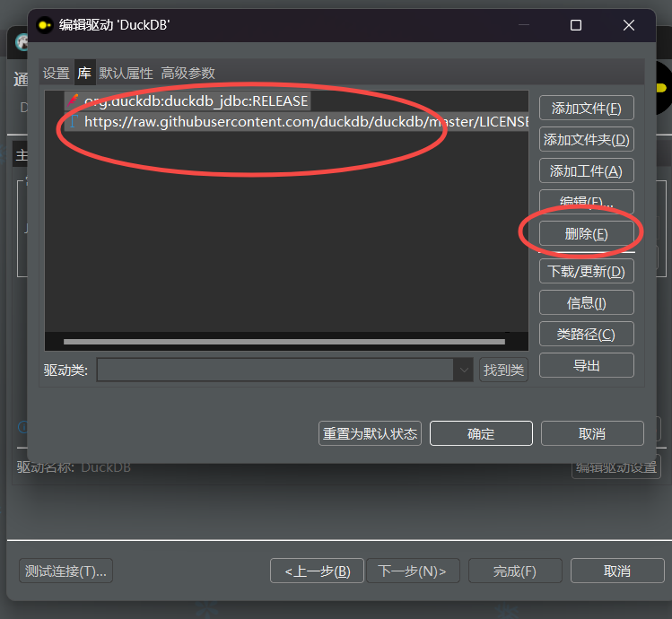The width and height of the screenshot is (672, 619).
Task: Click 取消 in the background connection wizard
Action: point(617,571)
